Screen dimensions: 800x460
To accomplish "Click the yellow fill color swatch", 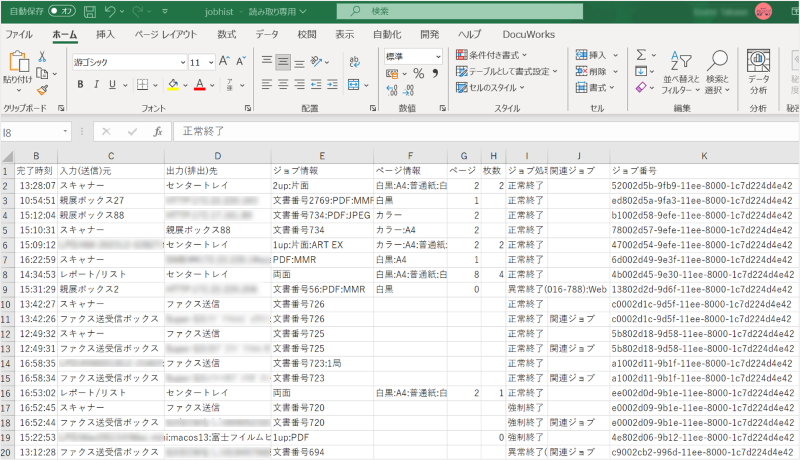I will [x=173, y=84].
